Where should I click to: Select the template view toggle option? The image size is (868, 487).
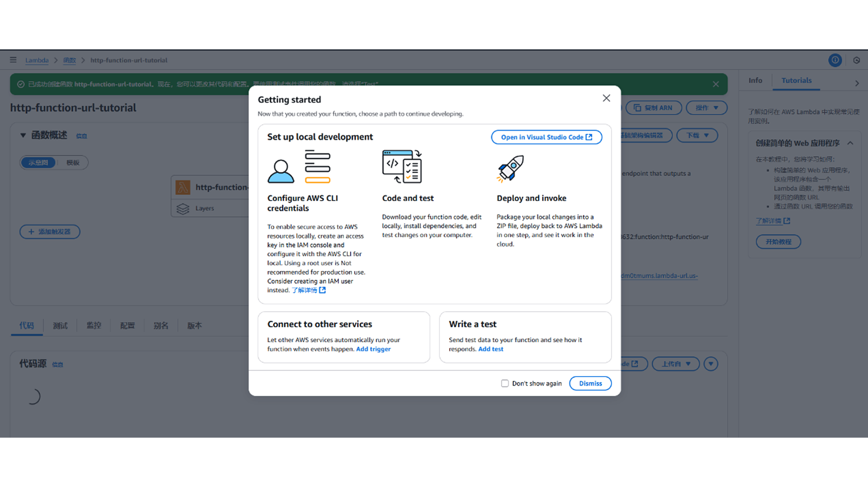[x=73, y=163]
